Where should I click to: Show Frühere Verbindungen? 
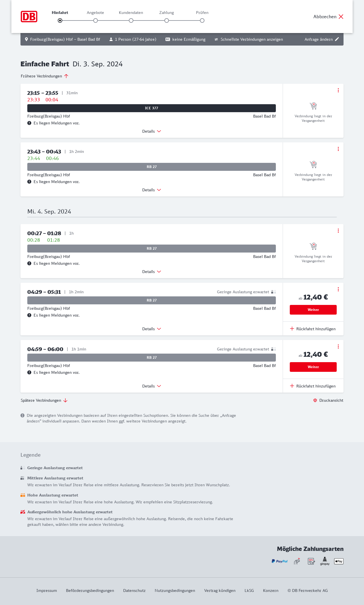tap(45, 76)
